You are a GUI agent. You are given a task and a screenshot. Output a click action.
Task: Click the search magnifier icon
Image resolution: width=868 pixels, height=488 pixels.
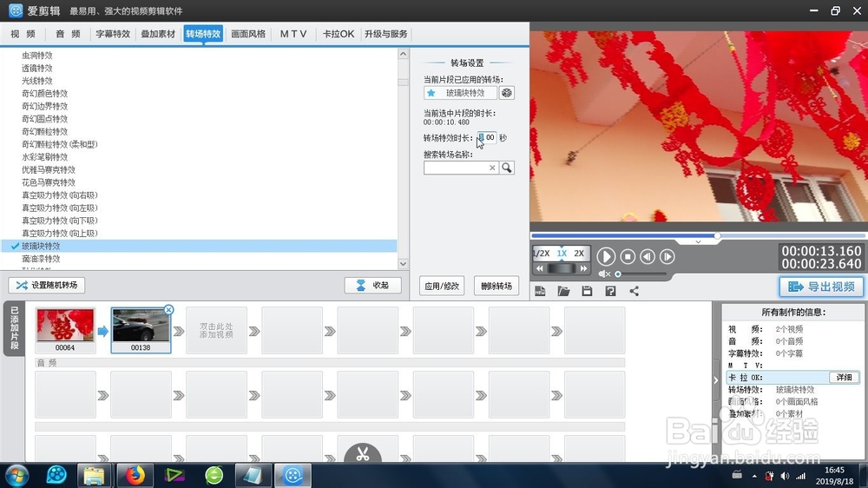click(507, 168)
